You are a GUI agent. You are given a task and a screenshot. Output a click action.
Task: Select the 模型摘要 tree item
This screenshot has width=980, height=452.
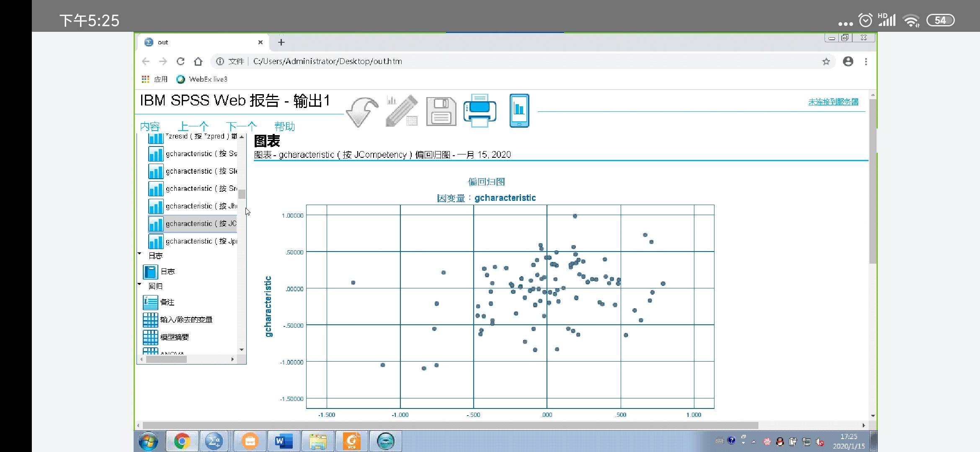174,337
